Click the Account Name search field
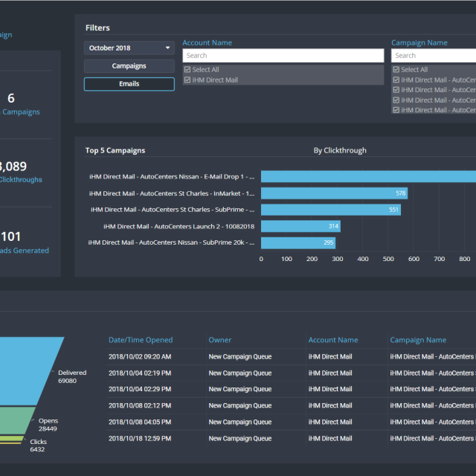Viewport: 476px width, 476px height. pyautogui.click(x=283, y=56)
